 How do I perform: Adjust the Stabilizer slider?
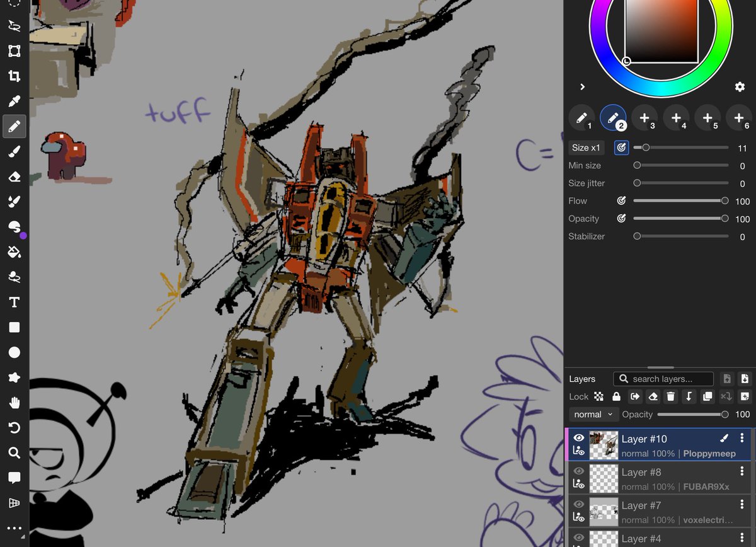[680, 236]
